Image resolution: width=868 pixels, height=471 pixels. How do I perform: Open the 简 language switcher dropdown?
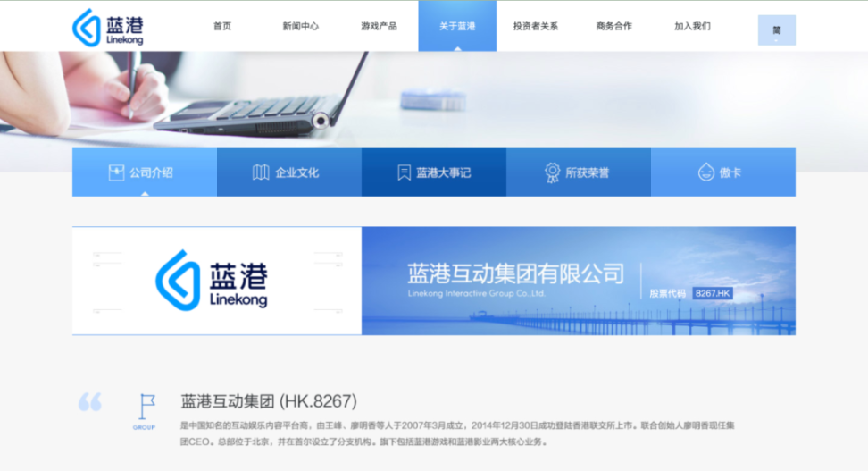pyautogui.click(x=777, y=29)
